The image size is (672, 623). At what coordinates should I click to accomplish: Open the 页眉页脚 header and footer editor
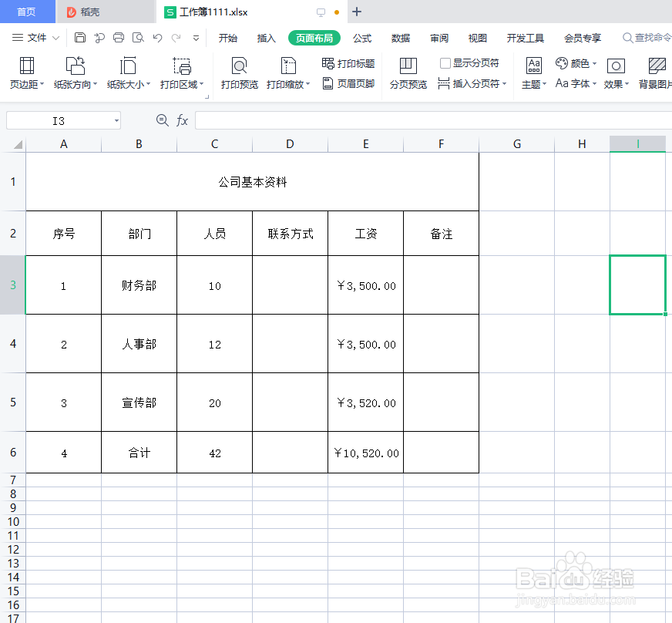349,83
